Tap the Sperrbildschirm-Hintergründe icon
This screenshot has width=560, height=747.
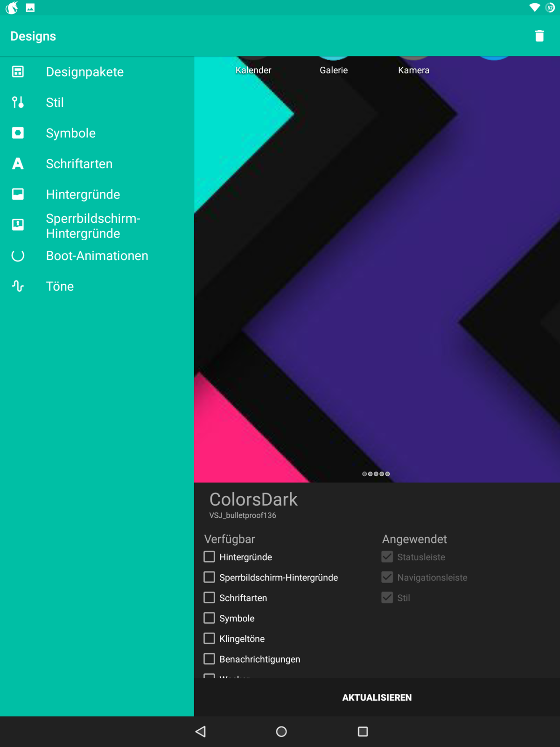(x=18, y=225)
